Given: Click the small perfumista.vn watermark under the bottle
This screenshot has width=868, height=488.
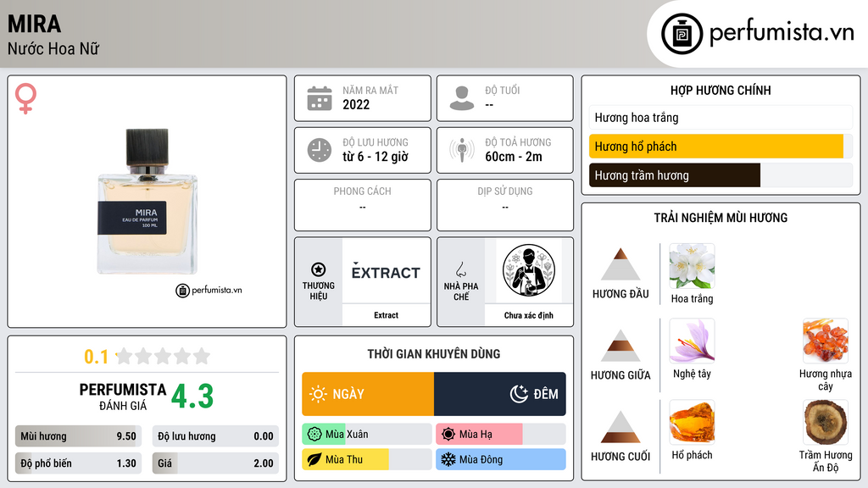Looking at the screenshot, I should (209, 290).
